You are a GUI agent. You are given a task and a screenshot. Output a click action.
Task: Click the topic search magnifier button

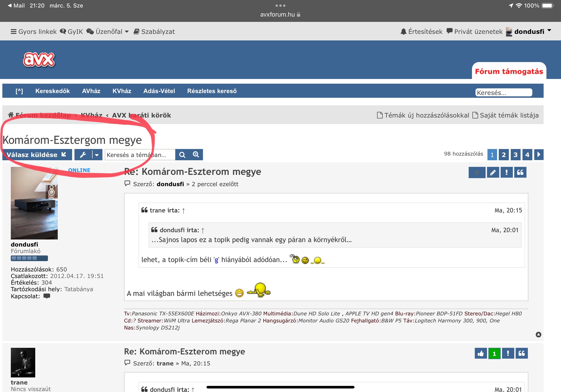[182, 155]
